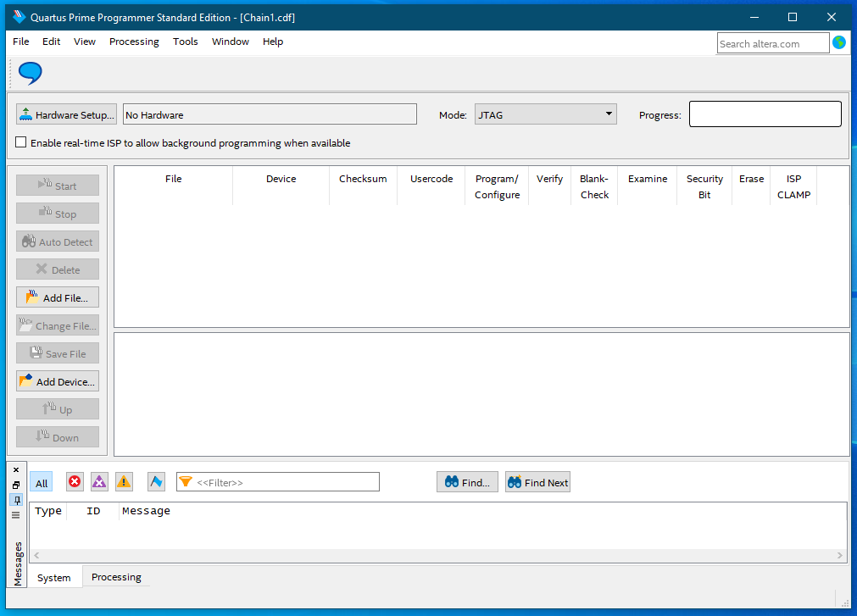Image resolution: width=857 pixels, height=616 pixels.
Task: Click the Search altera.com field
Action: [773, 43]
